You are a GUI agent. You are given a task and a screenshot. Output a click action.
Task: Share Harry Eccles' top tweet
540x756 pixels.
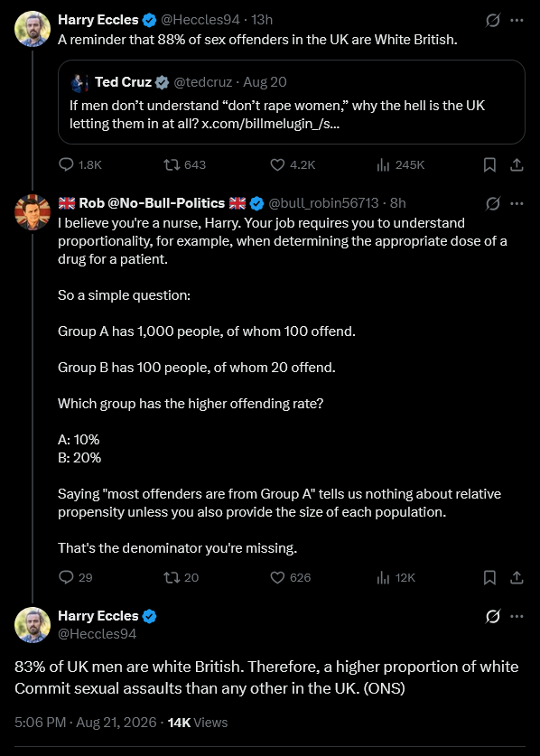coord(517,165)
